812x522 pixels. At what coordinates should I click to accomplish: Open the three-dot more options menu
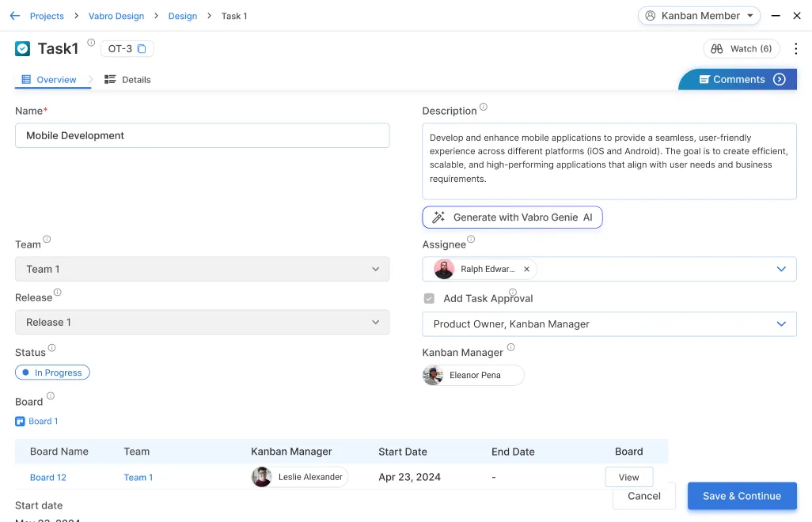pos(795,49)
